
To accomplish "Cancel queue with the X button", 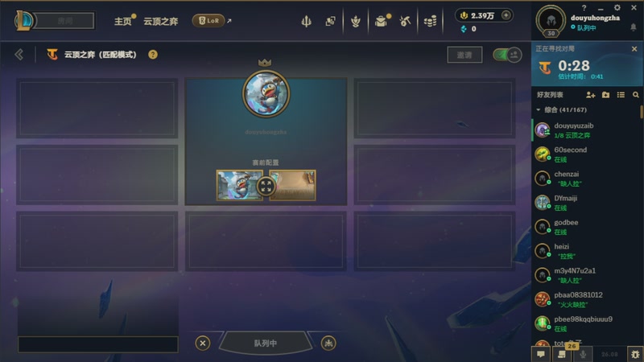I will [203, 343].
